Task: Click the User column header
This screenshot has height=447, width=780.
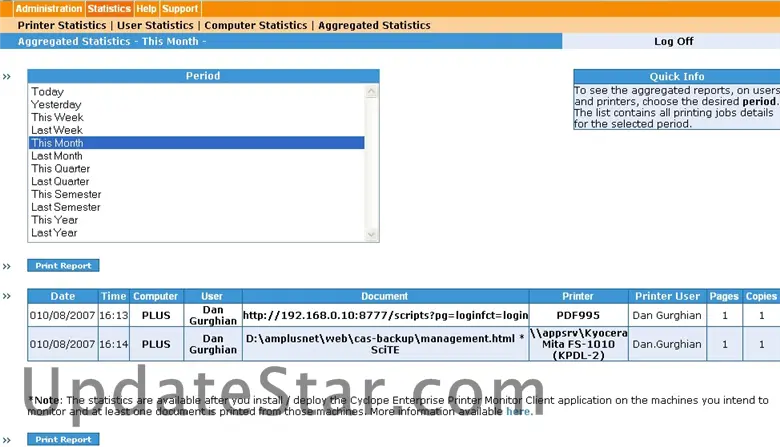Action: (212, 296)
